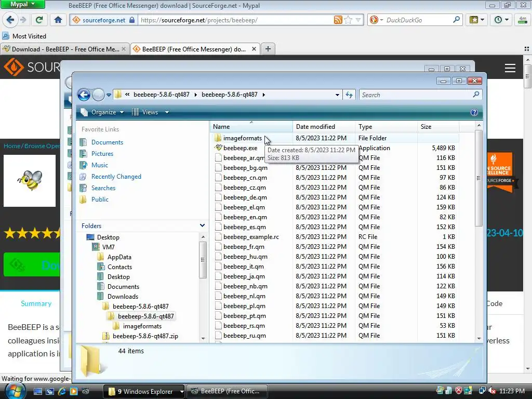Go to the browser home page

tap(58, 20)
